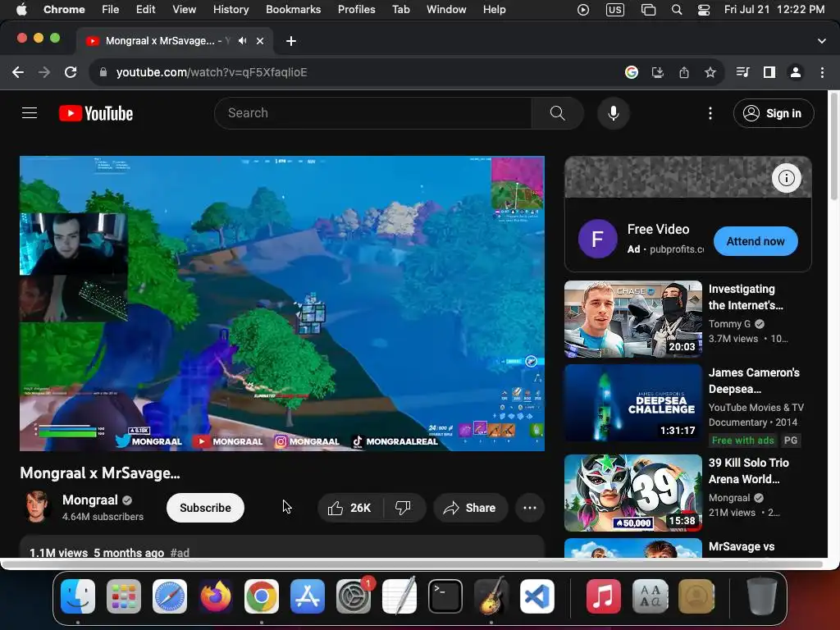The width and height of the screenshot is (840, 630).
Task: Open the YouTube guide hamburger menu
Action: [30, 113]
